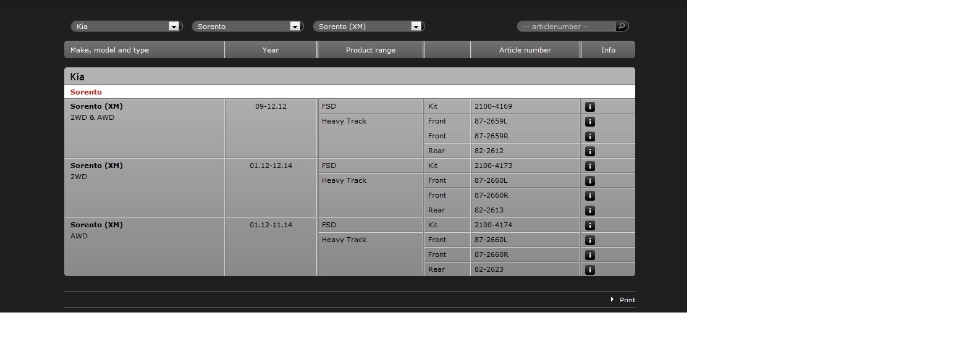
Task: Click the Article number column header
Action: pyautogui.click(x=525, y=50)
